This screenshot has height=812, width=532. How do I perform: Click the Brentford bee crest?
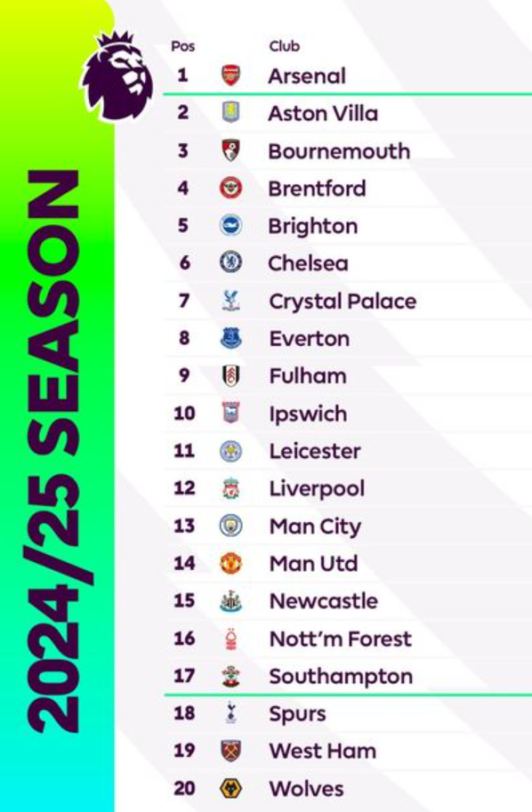230,188
